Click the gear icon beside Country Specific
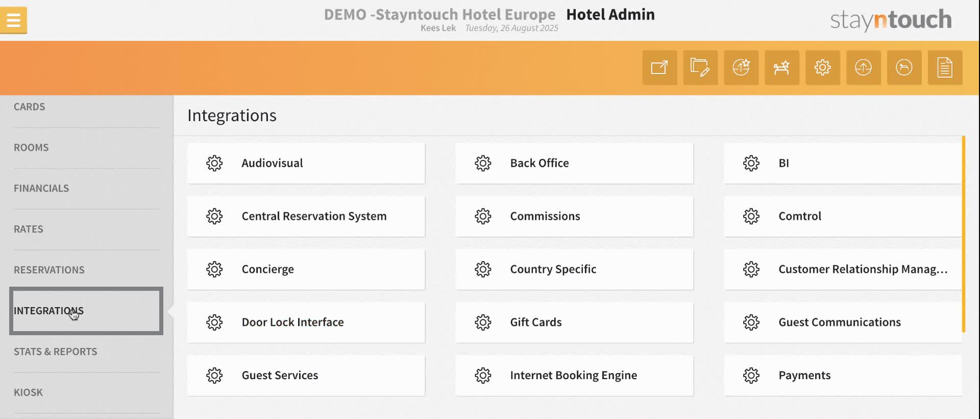This screenshot has height=419, width=980. pyautogui.click(x=483, y=269)
